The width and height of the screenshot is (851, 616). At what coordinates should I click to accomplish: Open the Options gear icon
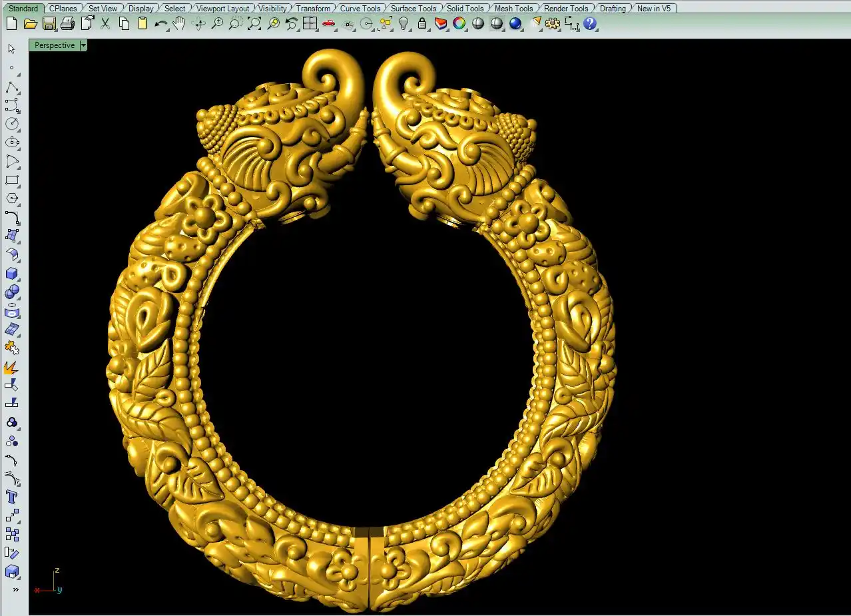tap(553, 24)
